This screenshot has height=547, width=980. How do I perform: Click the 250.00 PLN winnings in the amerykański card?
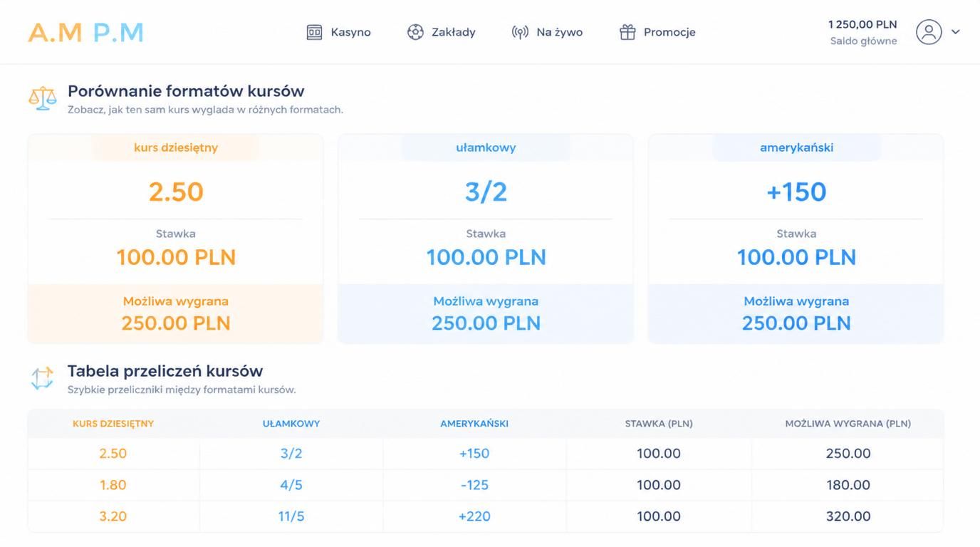pos(796,323)
